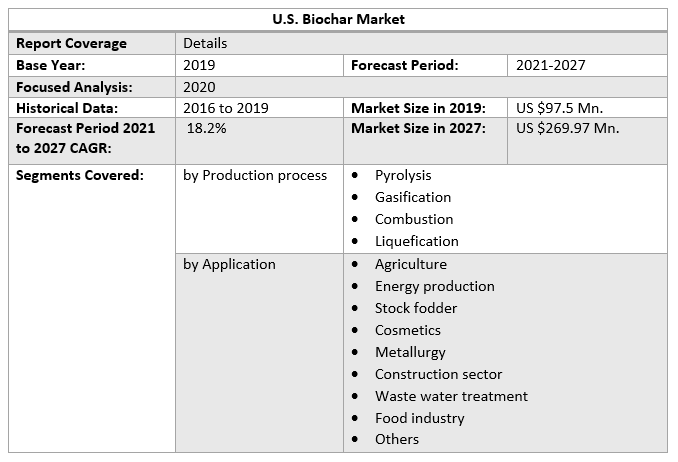Click the Forecast Period label

click(404, 65)
